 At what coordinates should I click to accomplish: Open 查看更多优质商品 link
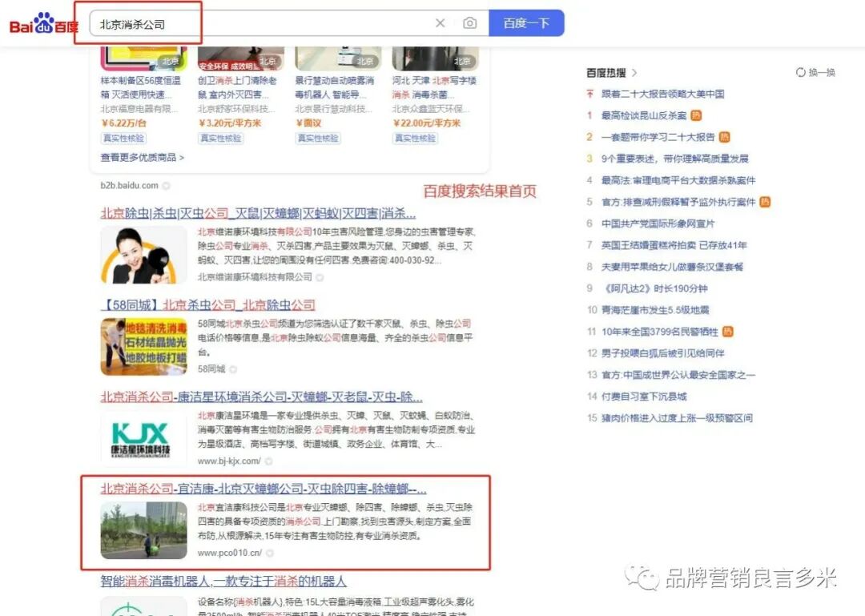(x=143, y=158)
